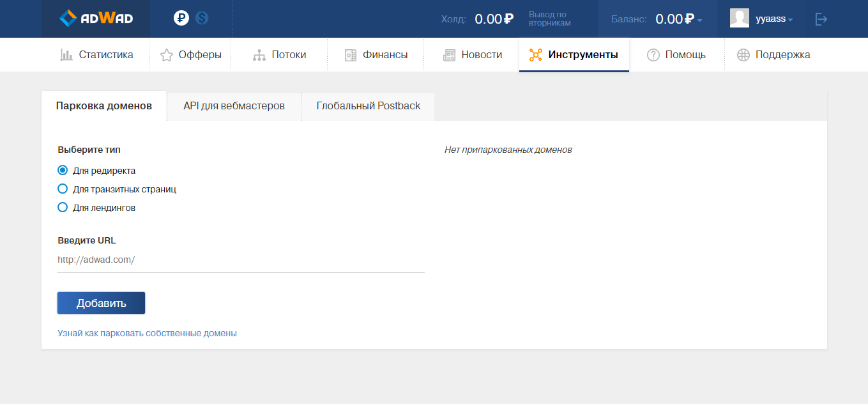868x404 pixels.
Task: Select the Для транзитных страниц radio option
Action: (63, 189)
